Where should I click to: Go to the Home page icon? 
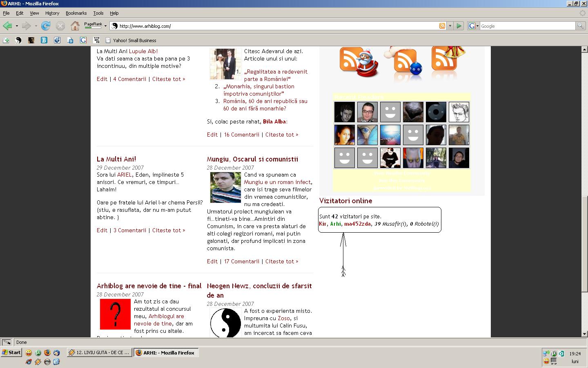pyautogui.click(x=75, y=26)
